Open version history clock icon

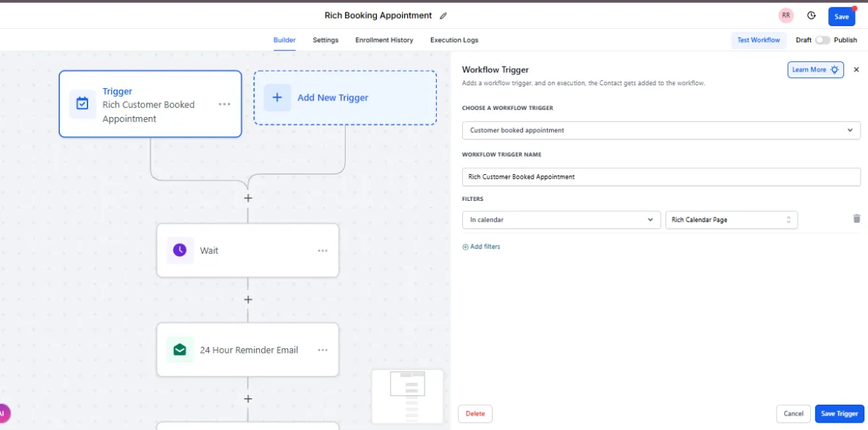coord(812,16)
